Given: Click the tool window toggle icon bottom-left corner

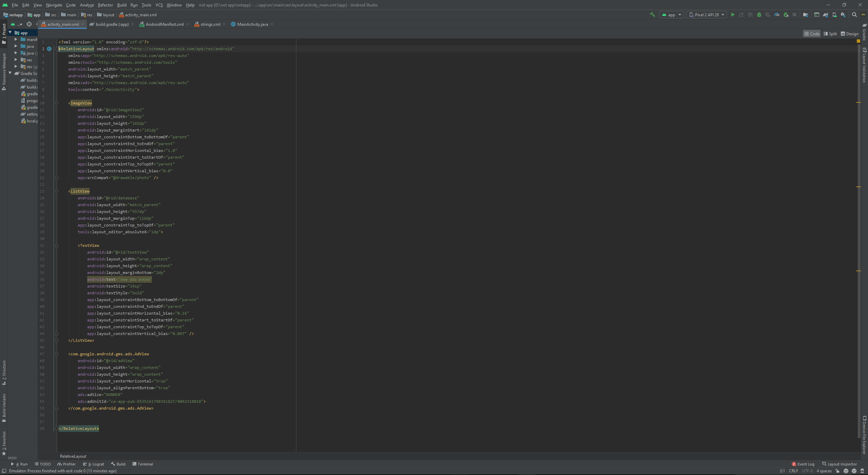Looking at the screenshot, I should [4, 471].
